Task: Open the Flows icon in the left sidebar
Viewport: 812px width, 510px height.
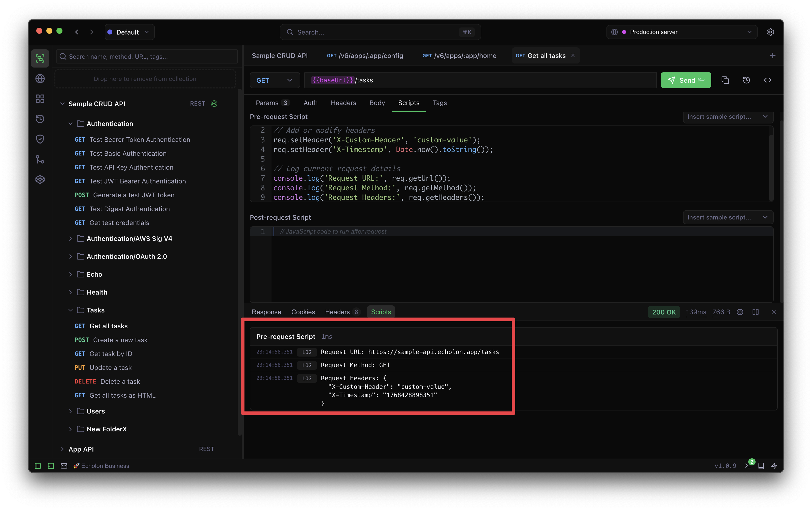Action: pyautogui.click(x=40, y=159)
